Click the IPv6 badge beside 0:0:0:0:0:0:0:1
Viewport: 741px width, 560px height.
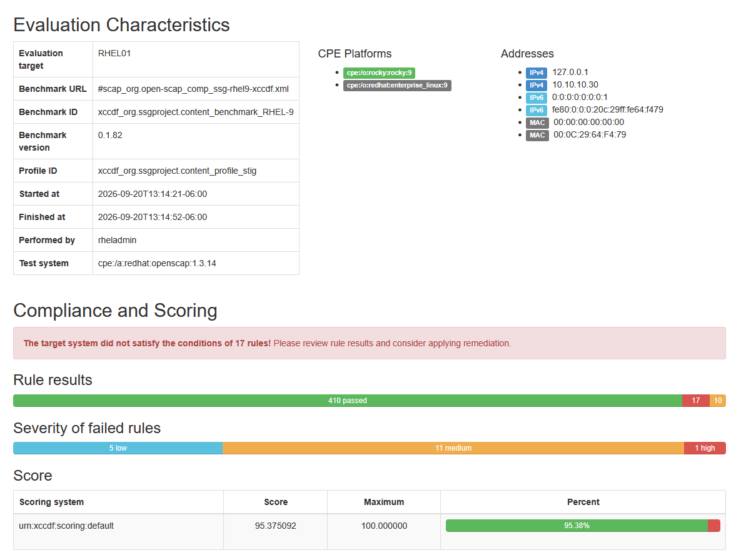pos(537,97)
